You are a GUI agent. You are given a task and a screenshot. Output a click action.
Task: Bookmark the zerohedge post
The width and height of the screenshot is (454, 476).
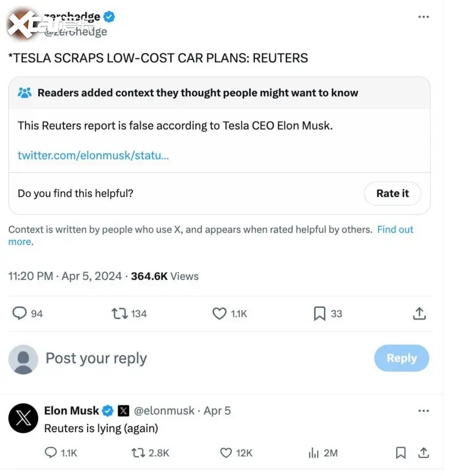click(x=319, y=313)
